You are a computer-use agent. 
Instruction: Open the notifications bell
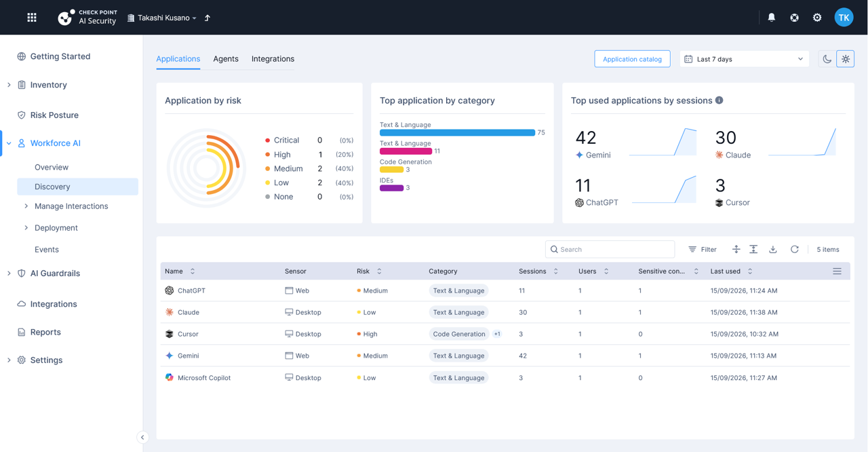click(772, 18)
